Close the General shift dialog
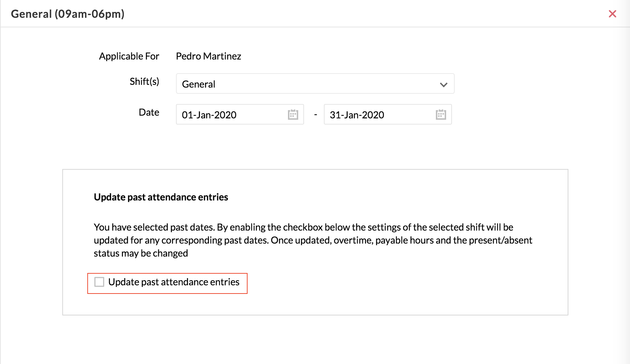This screenshot has width=630, height=364. point(612,14)
